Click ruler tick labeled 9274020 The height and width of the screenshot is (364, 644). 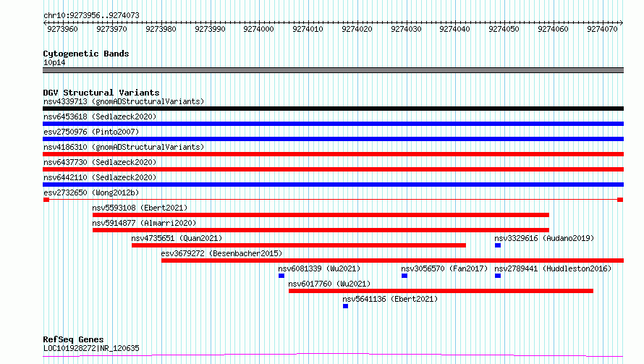(357, 29)
